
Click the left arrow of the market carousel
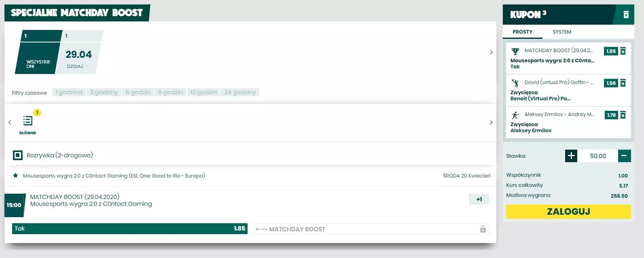click(x=10, y=123)
